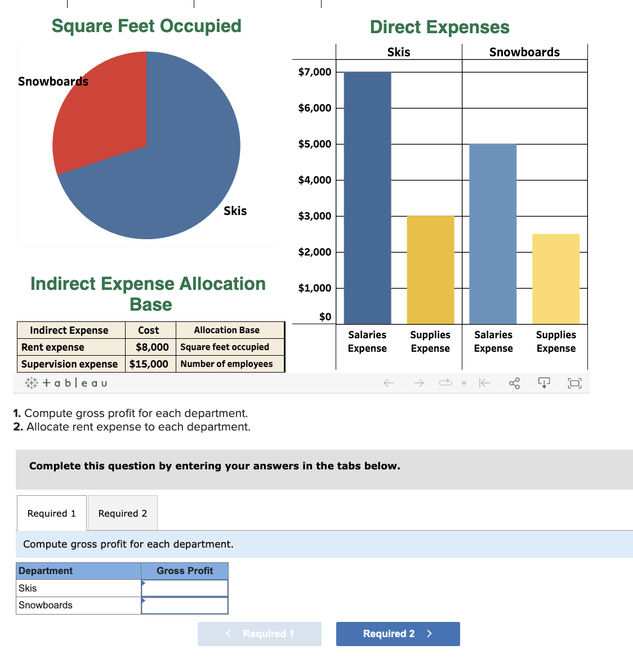Select the Skis Salaries Expense bar

(x=368, y=198)
